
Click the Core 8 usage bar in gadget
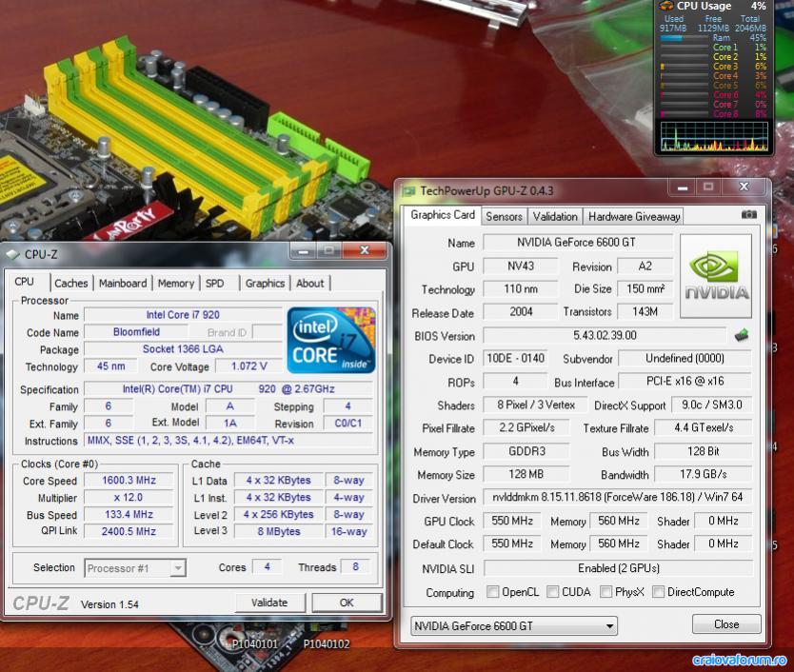click(x=685, y=114)
